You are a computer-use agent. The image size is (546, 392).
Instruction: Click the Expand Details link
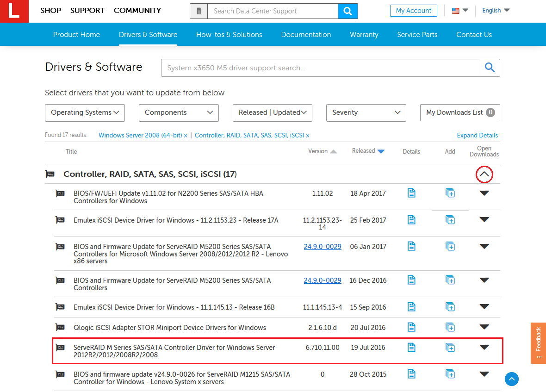click(x=477, y=136)
